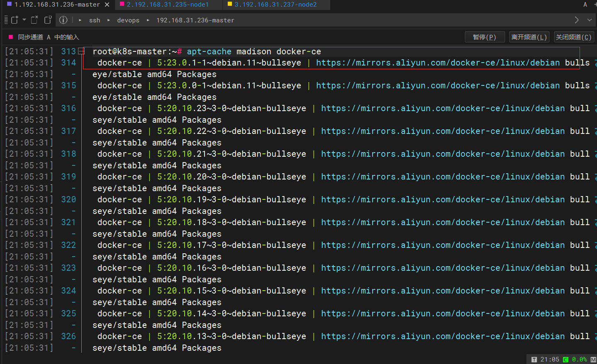
Task: Click 192.168.31.236-master in the session path
Action: click(x=195, y=20)
